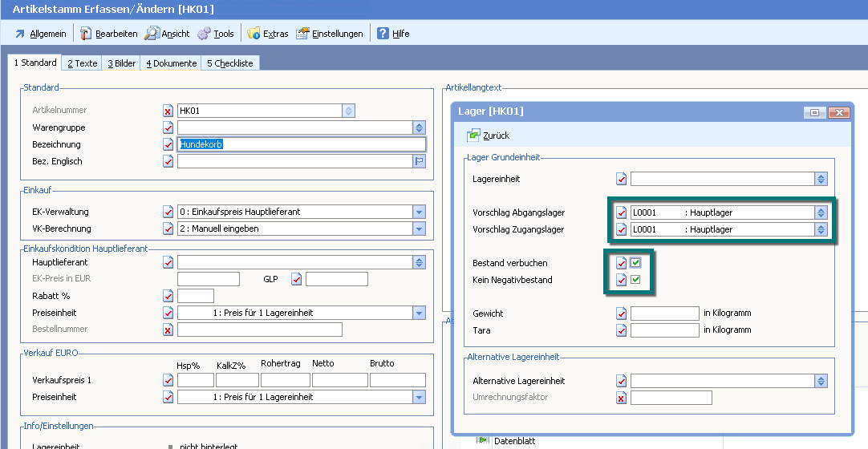
Task: Open the Vorschlag Abgangslager selector
Action: pos(820,212)
